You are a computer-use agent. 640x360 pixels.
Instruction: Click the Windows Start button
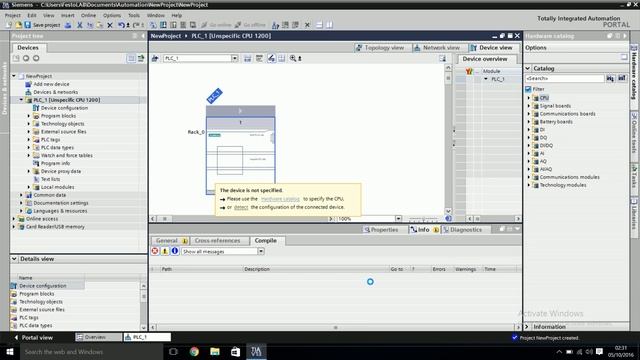pos(9,351)
